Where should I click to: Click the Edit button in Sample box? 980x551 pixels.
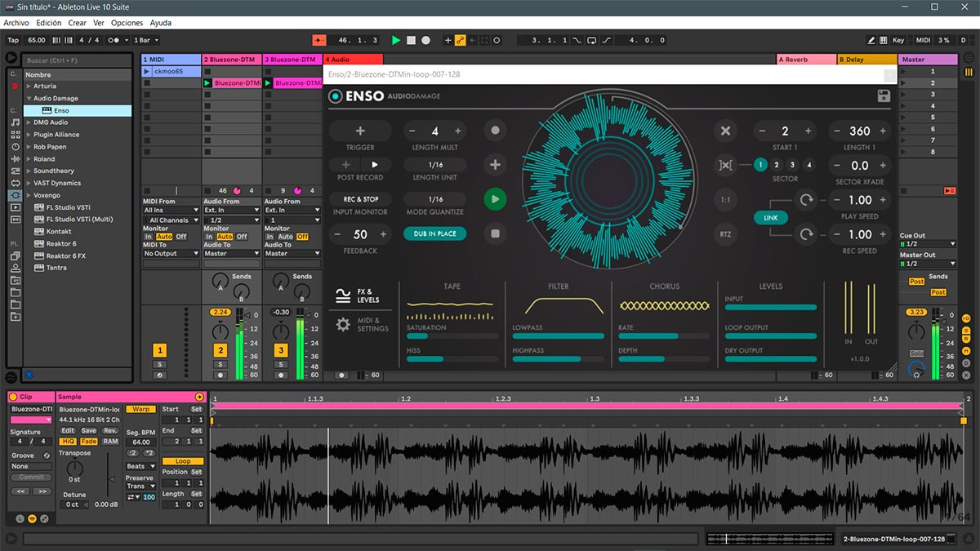pyautogui.click(x=68, y=430)
